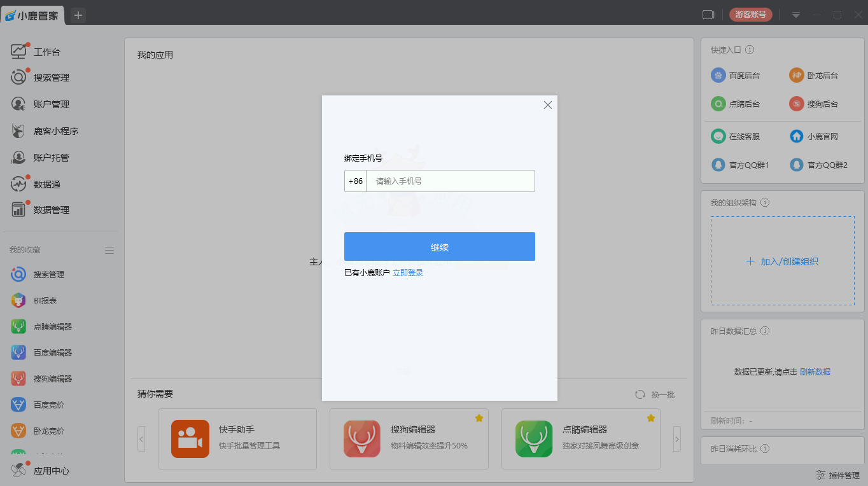
Task: Click 加入/创建组织 to join an organization
Action: [x=783, y=261]
